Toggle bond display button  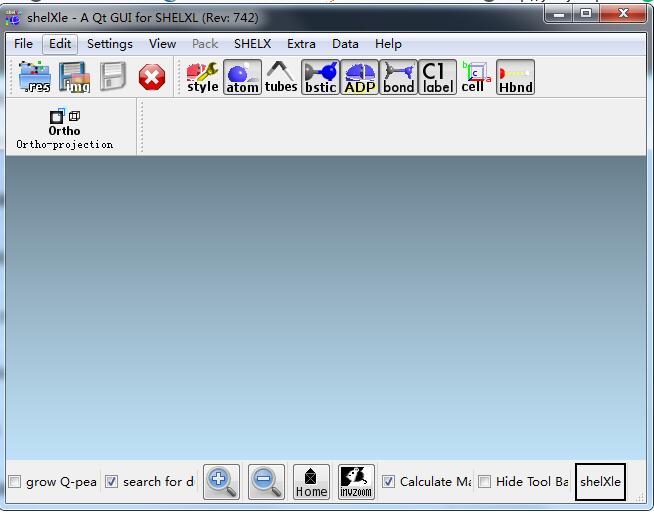coord(398,77)
